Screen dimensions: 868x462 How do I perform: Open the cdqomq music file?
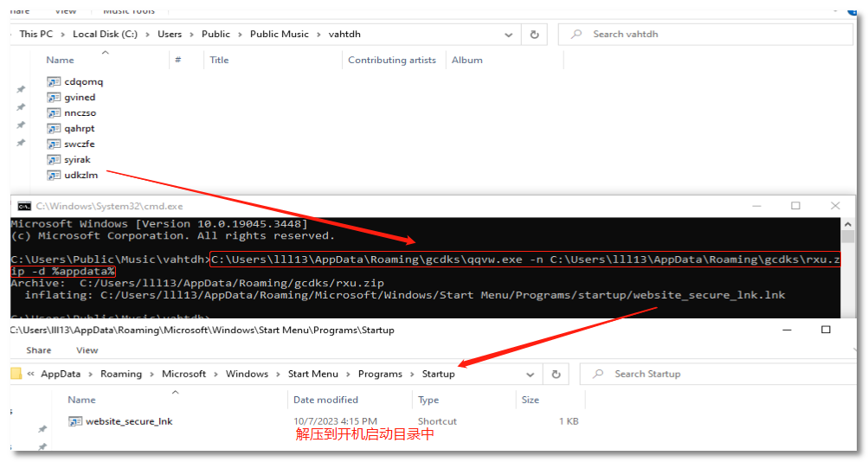tap(83, 82)
